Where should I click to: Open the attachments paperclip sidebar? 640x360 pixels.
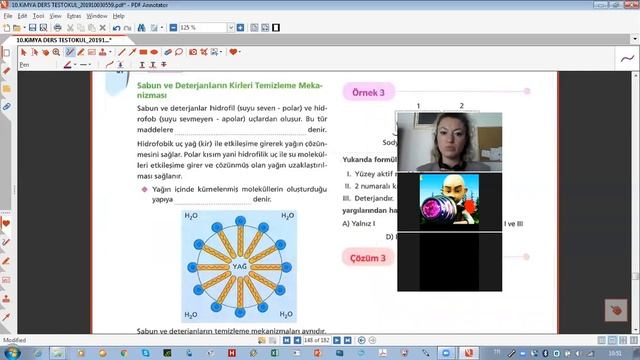pos(6,107)
